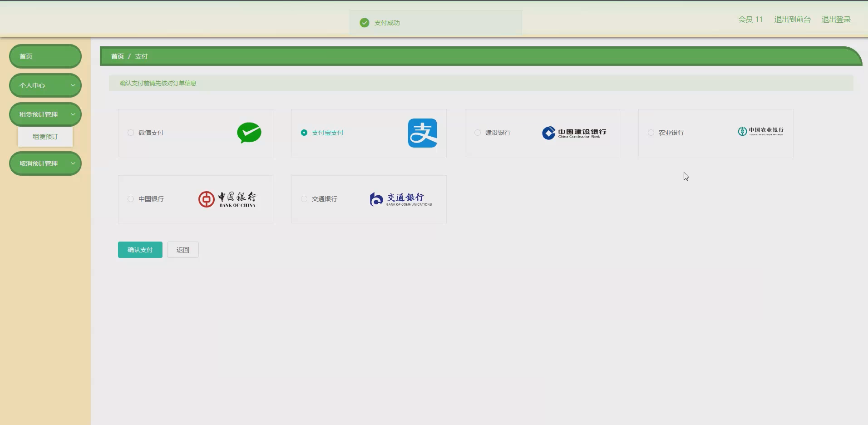Open the 取消预订管理 sidebar menu
The width and height of the screenshot is (868, 425).
tap(45, 163)
